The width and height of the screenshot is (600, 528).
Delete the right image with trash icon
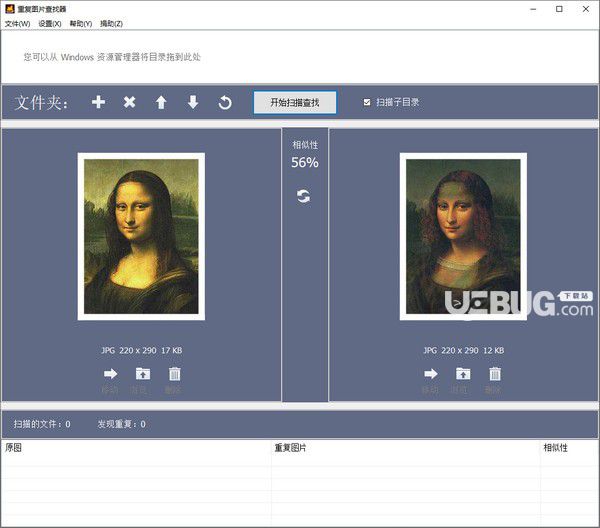(x=495, y=374)
